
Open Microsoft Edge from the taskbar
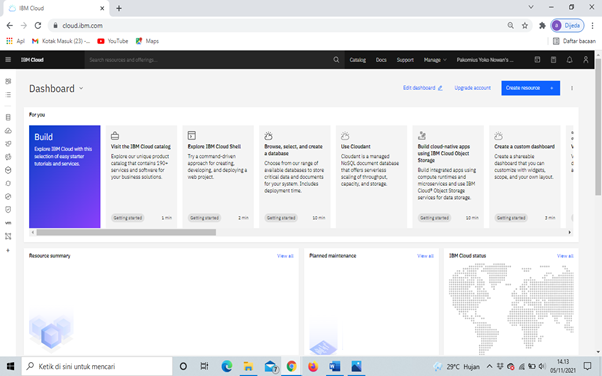coord(227,366)
